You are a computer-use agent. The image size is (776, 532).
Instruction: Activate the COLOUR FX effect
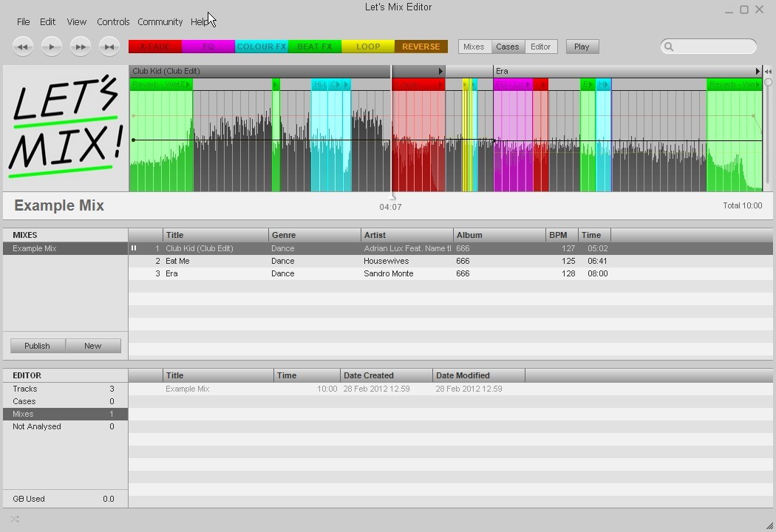(261, 46)
